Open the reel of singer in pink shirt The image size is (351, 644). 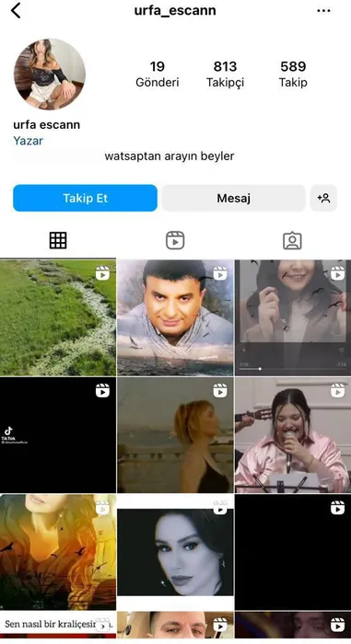(x=293, y=435)
